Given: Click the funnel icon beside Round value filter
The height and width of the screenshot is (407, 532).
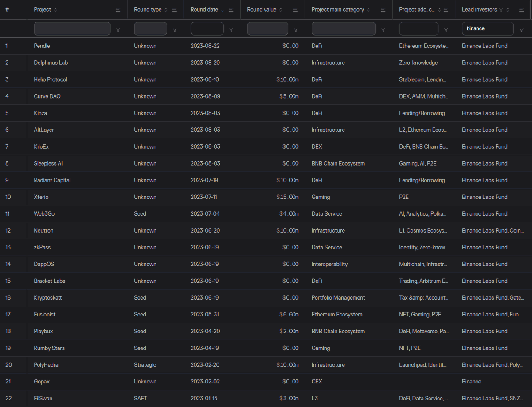Looking at the screenshot, I should pos(295,29).
